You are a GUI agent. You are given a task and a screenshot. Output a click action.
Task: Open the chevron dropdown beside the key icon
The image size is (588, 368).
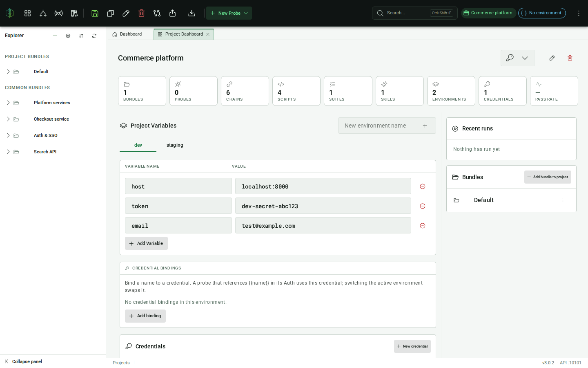pyautogui.click(x=525, y=58)
